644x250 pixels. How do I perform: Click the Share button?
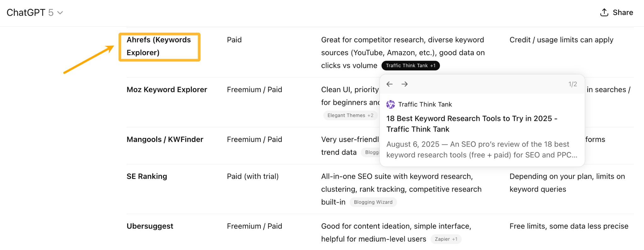point(616,13)
